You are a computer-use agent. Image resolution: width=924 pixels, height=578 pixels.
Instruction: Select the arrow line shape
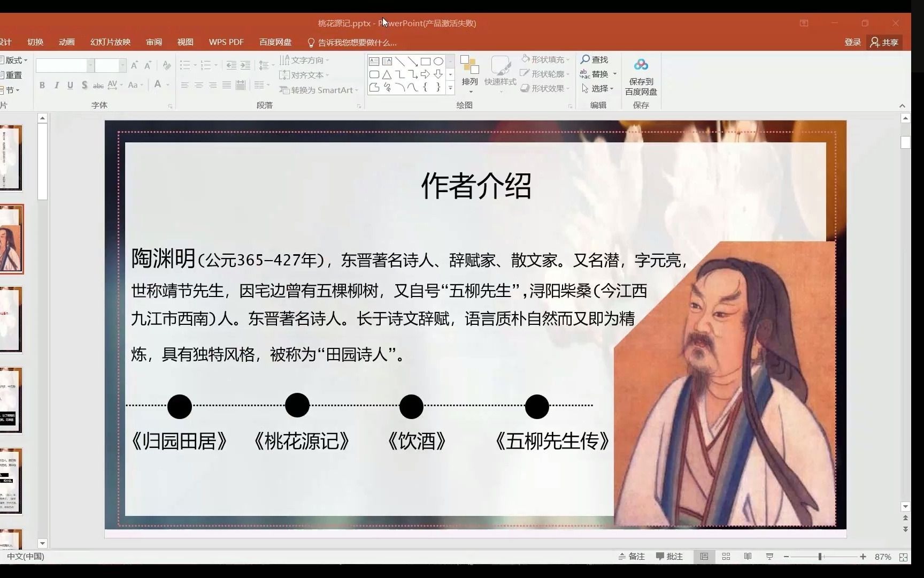pyautogui.click(x=413, y=62)
